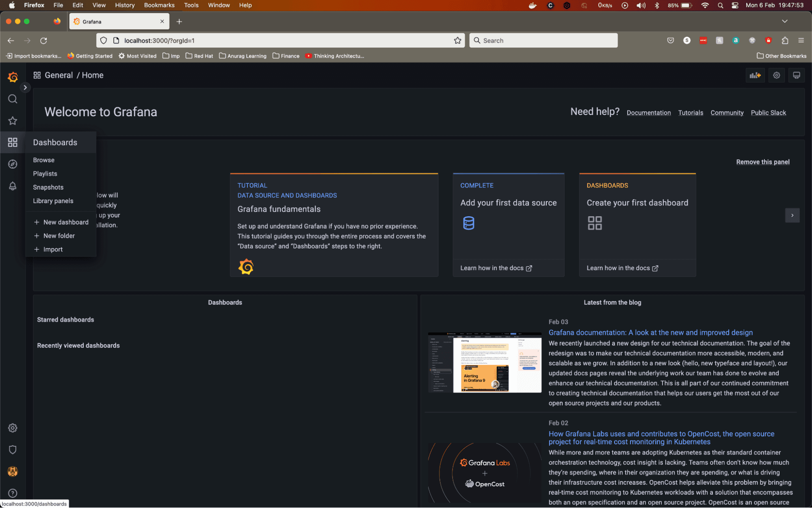Viewport: 812px width, 508px height.
Task: Click the sidebar help question icon
Action: point(13,493)
